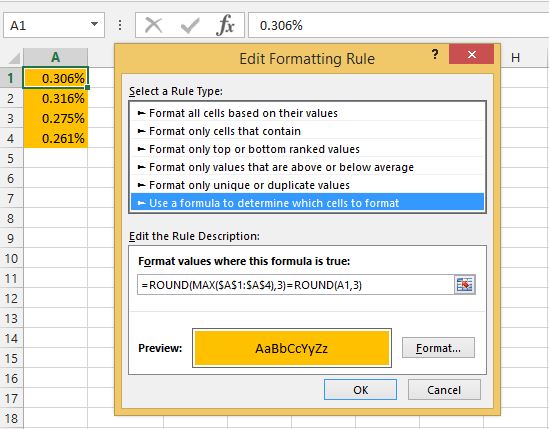Click column H header
The image size is (549, 429).
pyautogui.click(x=515, y=57)
